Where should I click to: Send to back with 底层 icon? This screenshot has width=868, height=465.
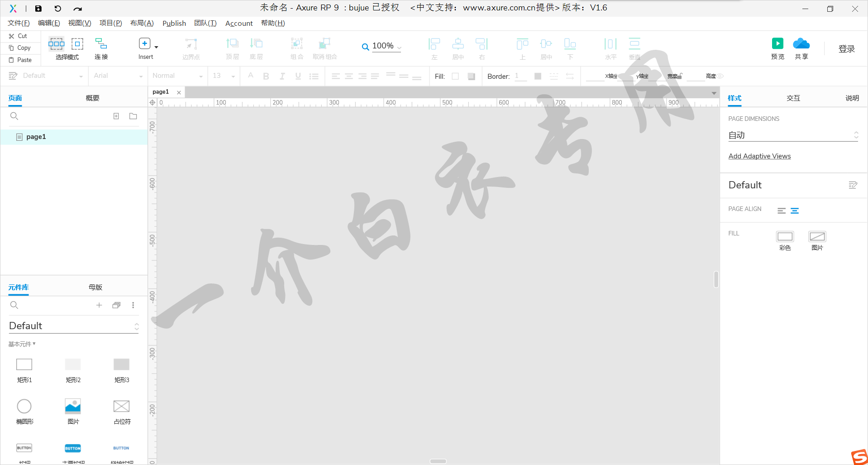pyautogui.click(x=256, y=43)
